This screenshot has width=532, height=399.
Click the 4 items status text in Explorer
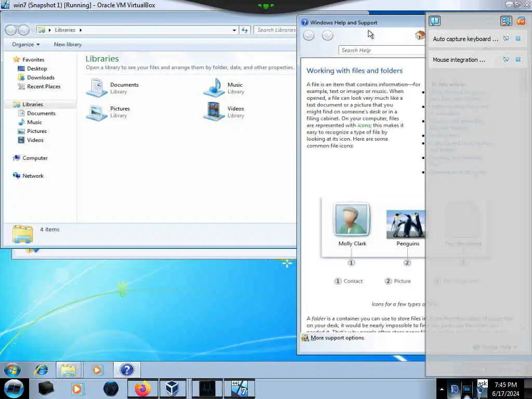point(49,229)
